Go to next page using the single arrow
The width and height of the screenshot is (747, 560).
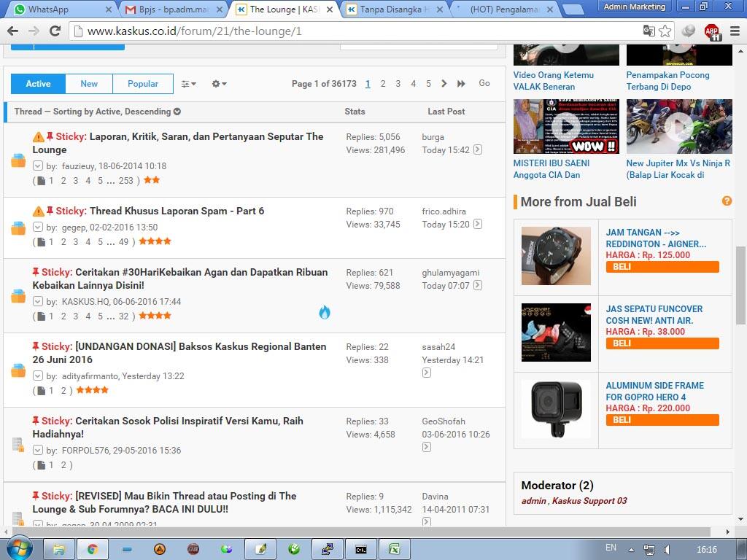(x=444, y=83)
